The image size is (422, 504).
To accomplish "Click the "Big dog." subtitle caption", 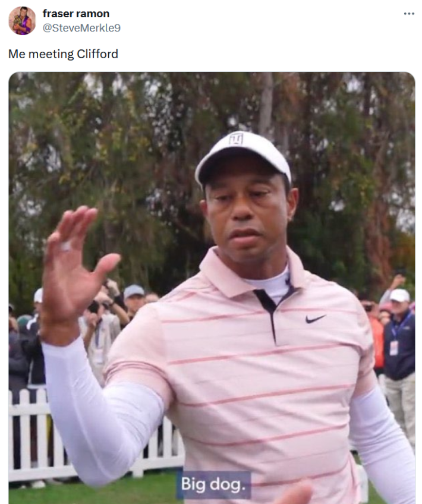I will point(213,484).
